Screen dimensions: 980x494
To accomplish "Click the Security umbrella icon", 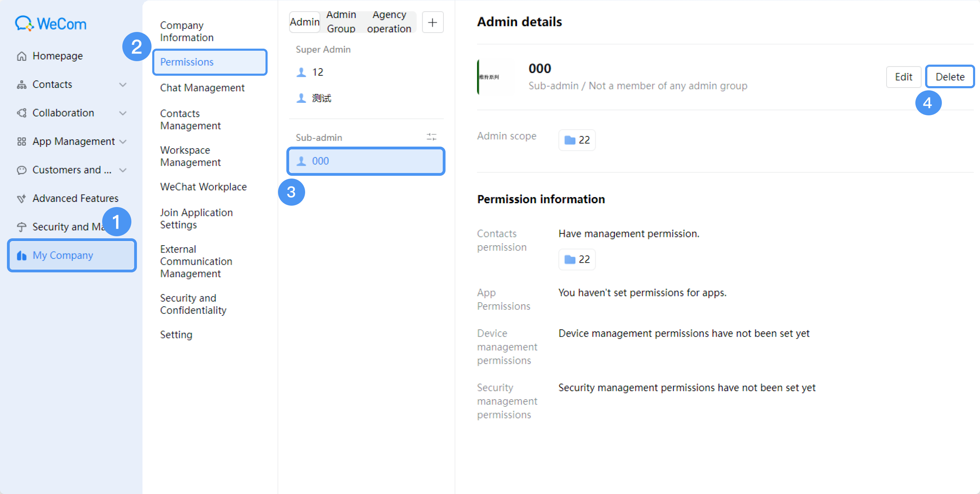I will pos(22,227).
